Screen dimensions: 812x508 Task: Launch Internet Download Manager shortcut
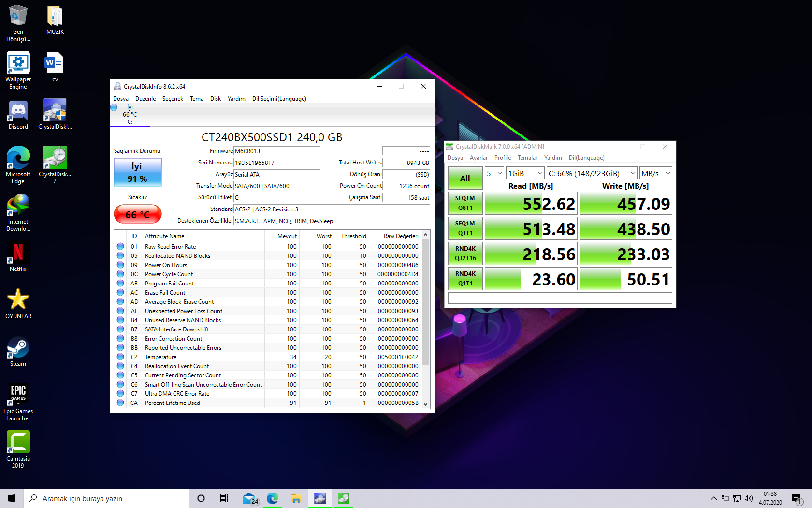pyautogui.click(x=18, y=213)
